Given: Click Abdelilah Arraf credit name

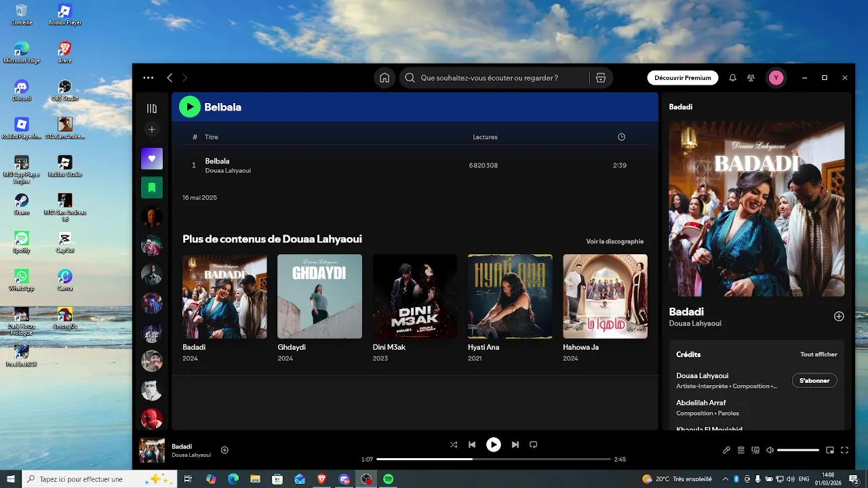Looking at the screenshot, I should click(x=701, y=403).
